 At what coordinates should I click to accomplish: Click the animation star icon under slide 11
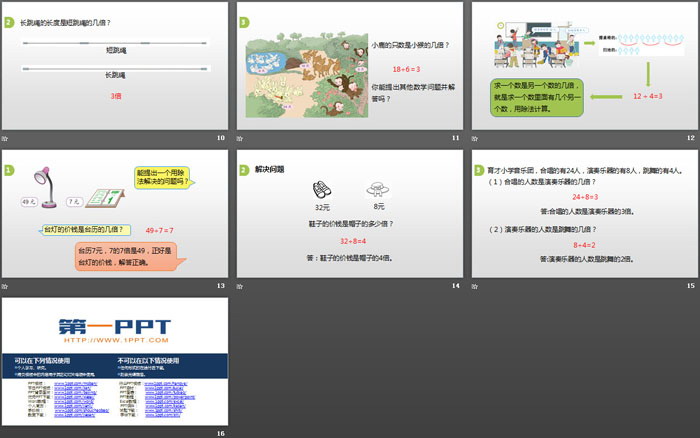[239, 137]
